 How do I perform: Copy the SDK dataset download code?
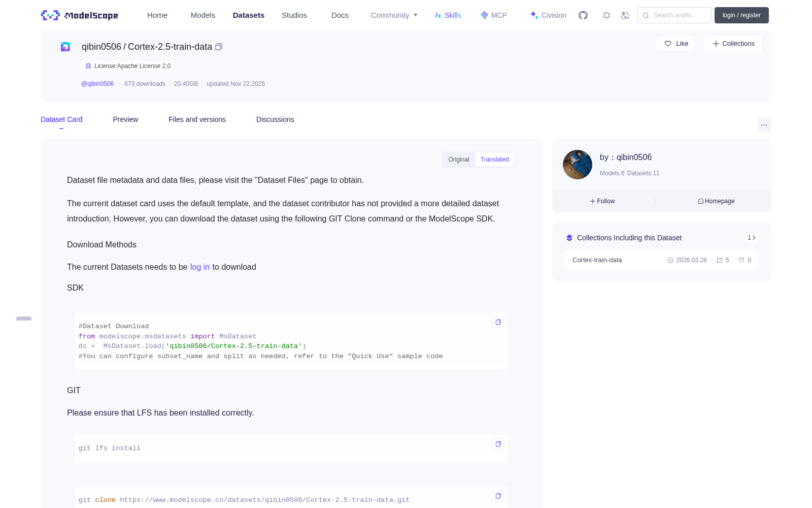[498, 322]
